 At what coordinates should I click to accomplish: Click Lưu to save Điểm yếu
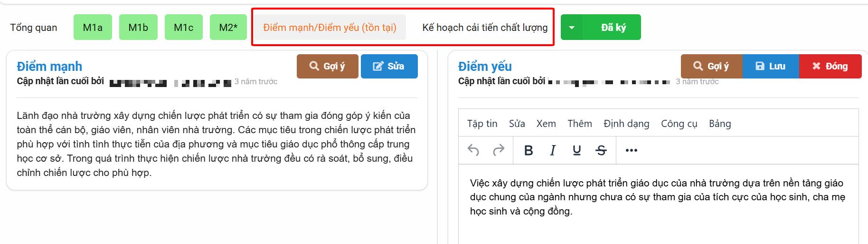coord(770,66)
